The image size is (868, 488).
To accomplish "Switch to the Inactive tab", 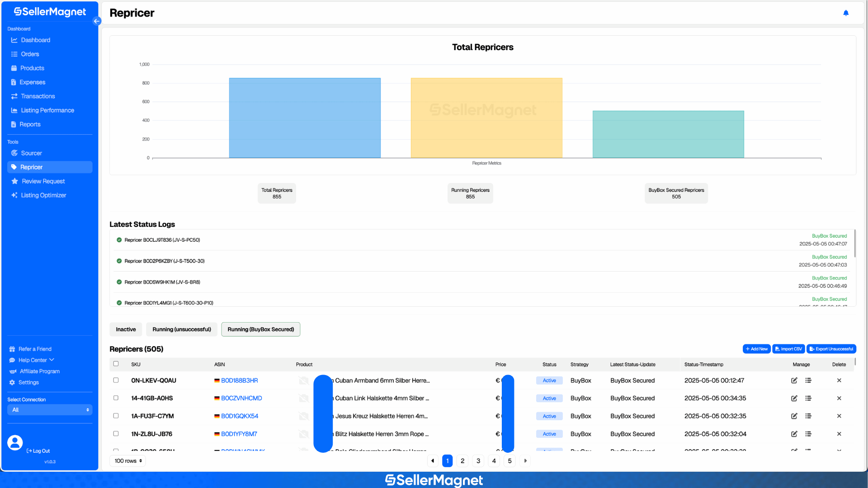I will [126, 329].
